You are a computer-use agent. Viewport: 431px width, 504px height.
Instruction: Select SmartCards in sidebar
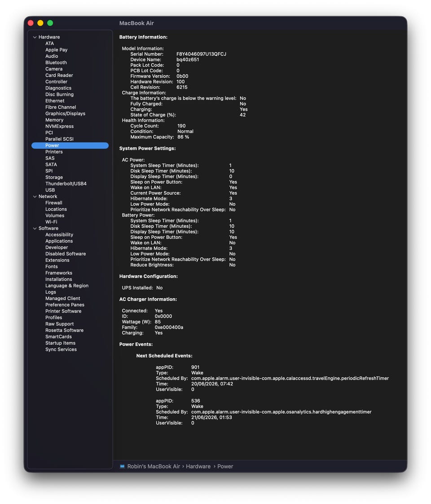pyautogui.click(x=58, y=337)
